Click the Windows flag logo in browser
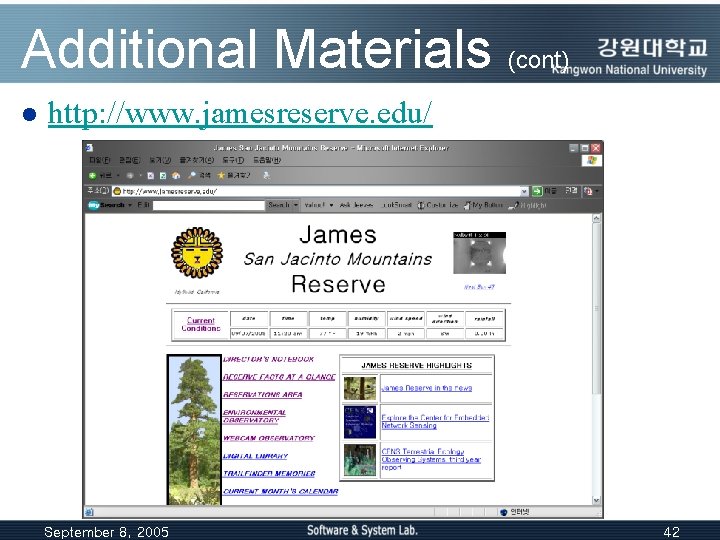Screen dimensions: 720x540 coord(591,160)
